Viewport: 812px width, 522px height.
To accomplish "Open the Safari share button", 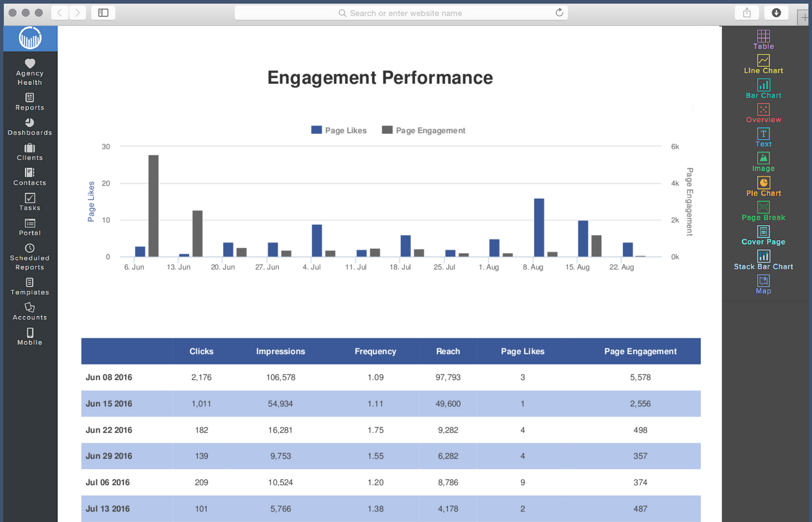I will (747, 13).
